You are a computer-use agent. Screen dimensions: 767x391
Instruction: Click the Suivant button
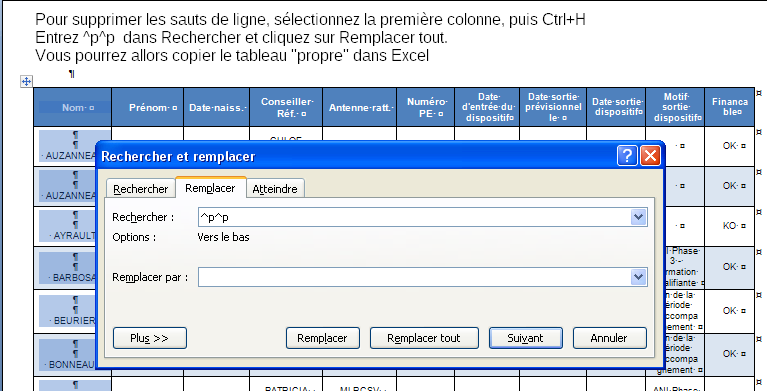tap(526, 338)
